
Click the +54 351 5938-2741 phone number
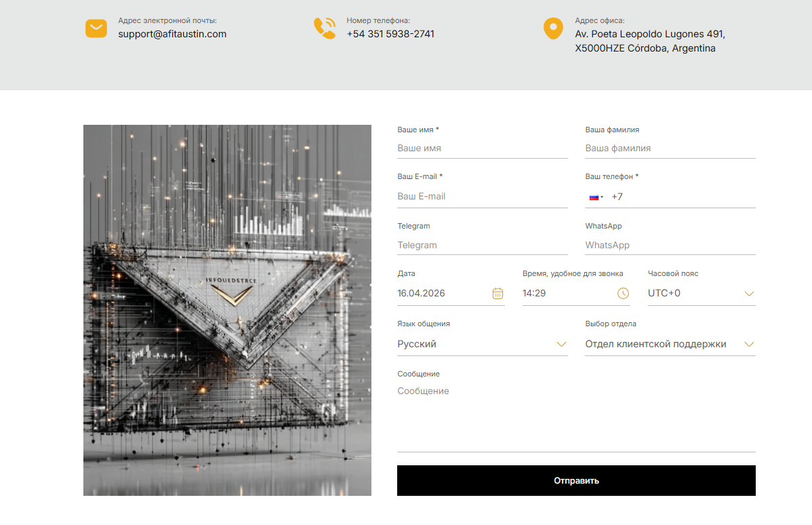coord(390,34)
